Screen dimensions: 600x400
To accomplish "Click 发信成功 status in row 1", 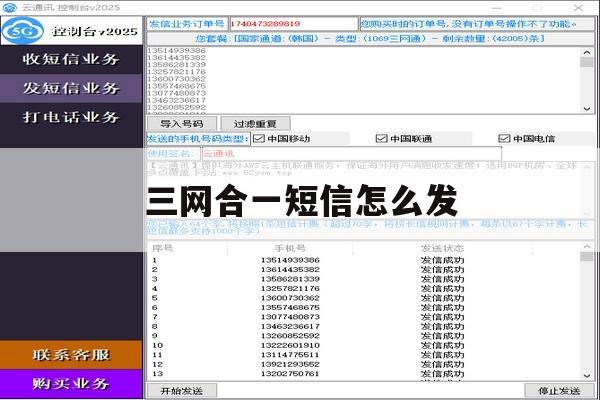I will [442, 260].
